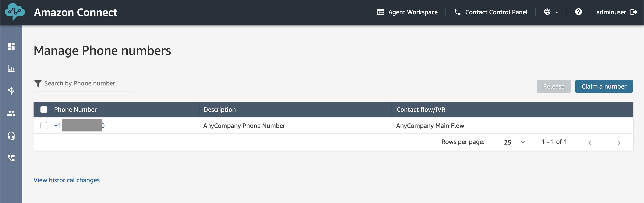Click the Amazon Connect cloud logo

(15, 12)
